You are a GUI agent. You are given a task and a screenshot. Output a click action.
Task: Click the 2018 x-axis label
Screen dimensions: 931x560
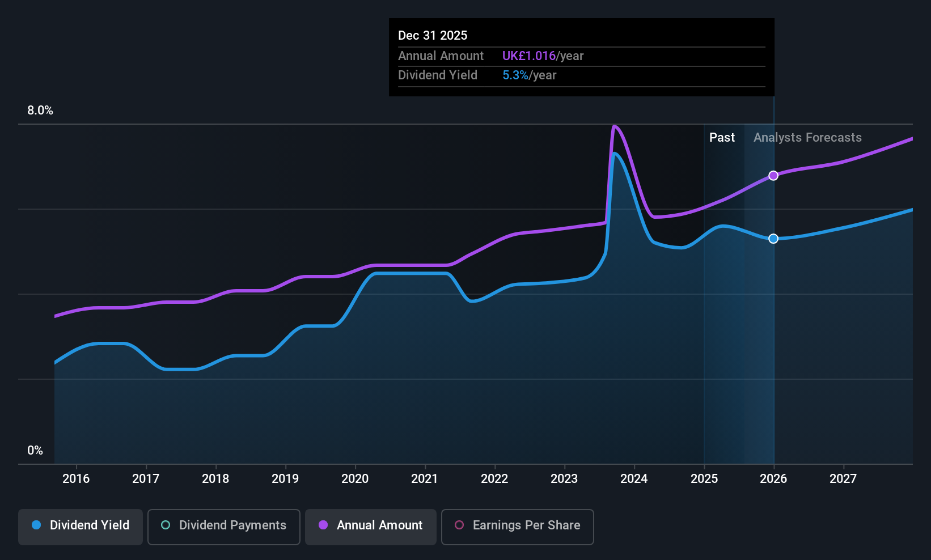tap(215, 479)
